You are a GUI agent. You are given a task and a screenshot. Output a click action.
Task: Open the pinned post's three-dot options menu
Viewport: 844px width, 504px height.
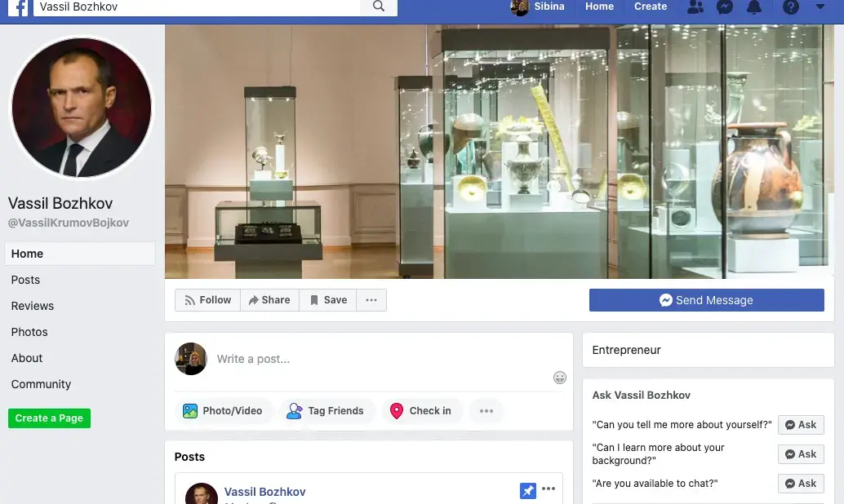[x=549, y=489]
